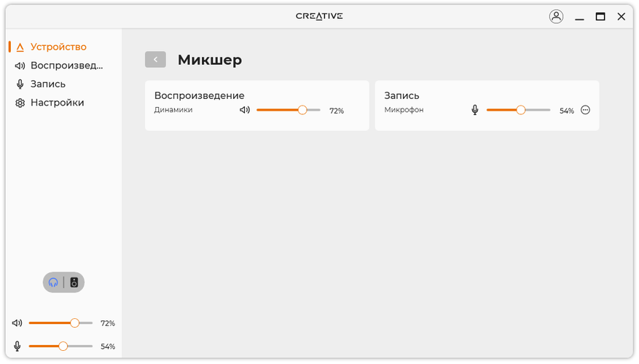Maximize the Creative app window

point(600,16)
